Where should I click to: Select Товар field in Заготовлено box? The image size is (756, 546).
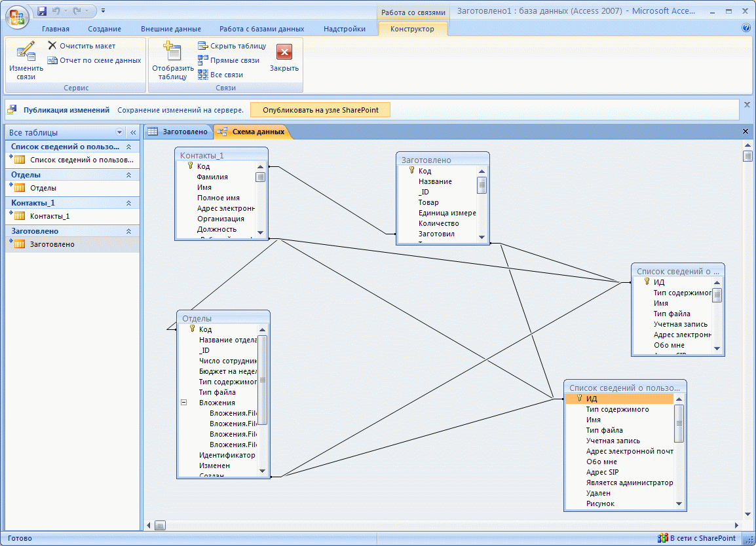click(x=428, y=202)
